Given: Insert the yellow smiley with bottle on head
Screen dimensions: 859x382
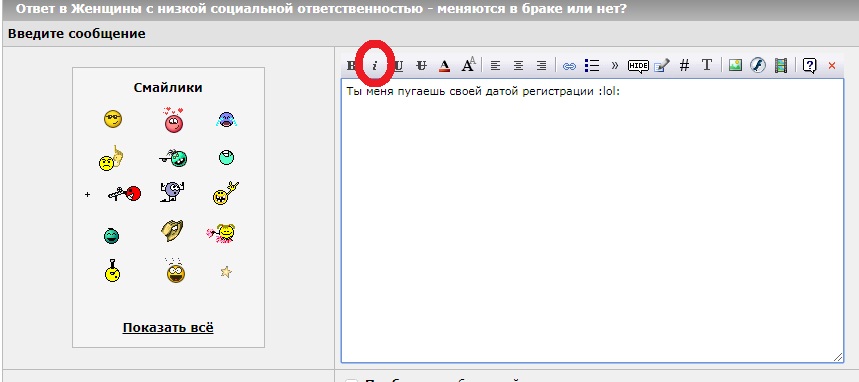Looking at the screenshot, I should [x=112, y=270].
